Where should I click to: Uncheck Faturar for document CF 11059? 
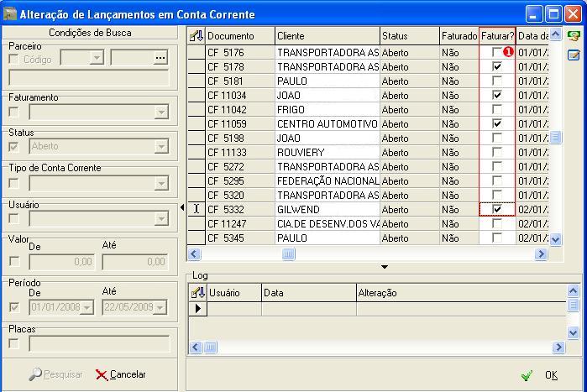tap(497, 123)
